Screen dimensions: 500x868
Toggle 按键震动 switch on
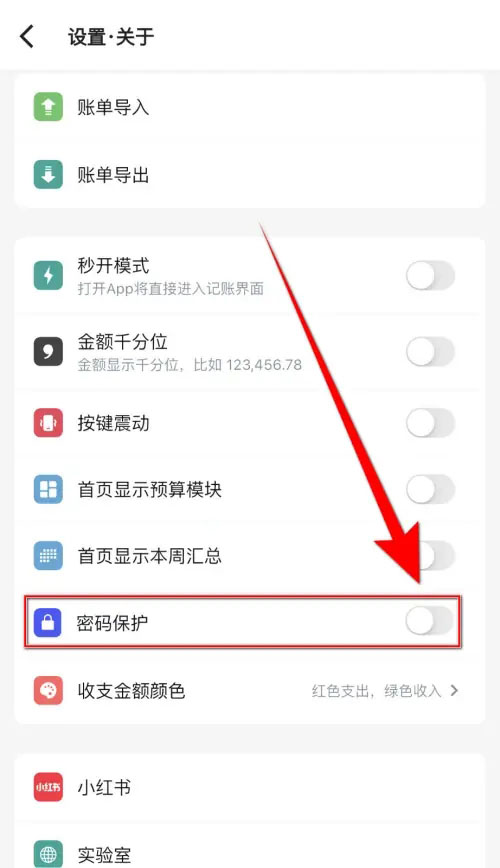(x=430, y=423)
